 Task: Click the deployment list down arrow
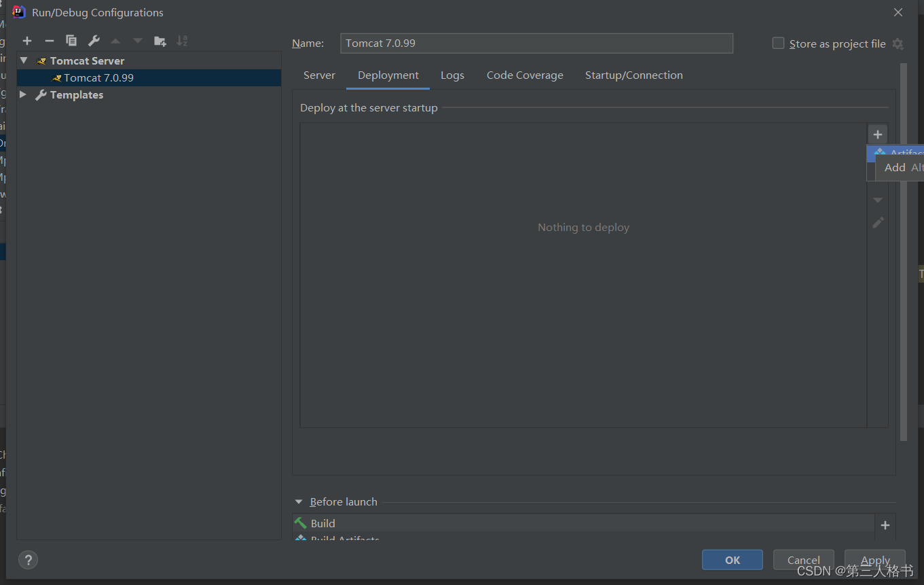[x=878, y=200]
